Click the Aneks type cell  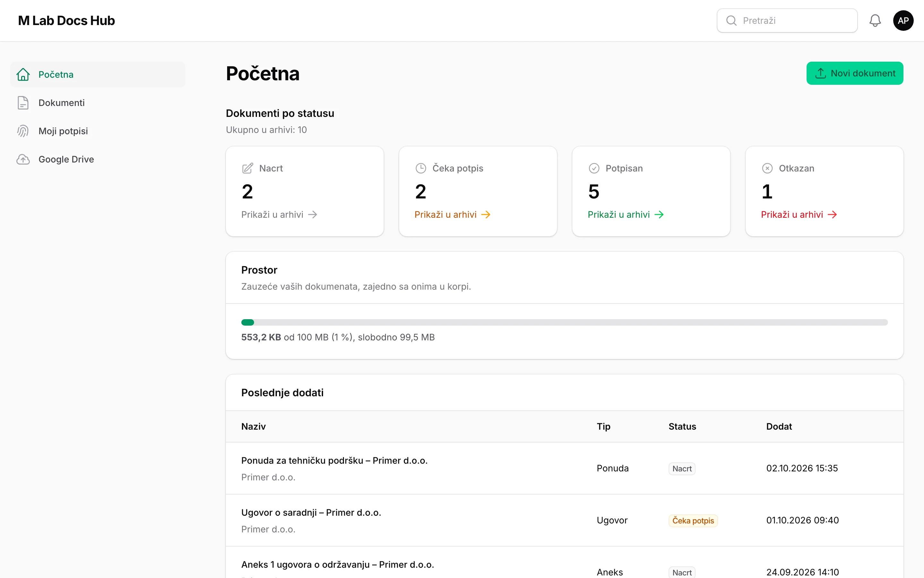pos(610,572)
